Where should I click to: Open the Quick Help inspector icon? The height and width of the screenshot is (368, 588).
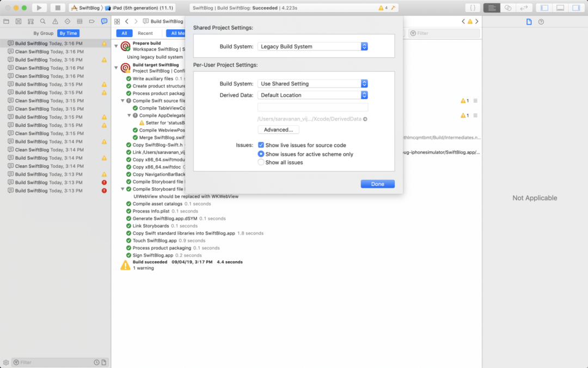(x=541, y=22)
